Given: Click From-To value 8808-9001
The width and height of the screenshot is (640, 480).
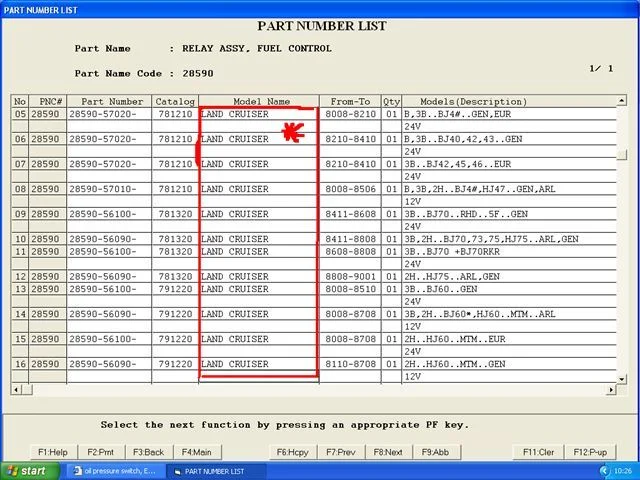Looking at the screenshot, I should [x=350, y=277].
